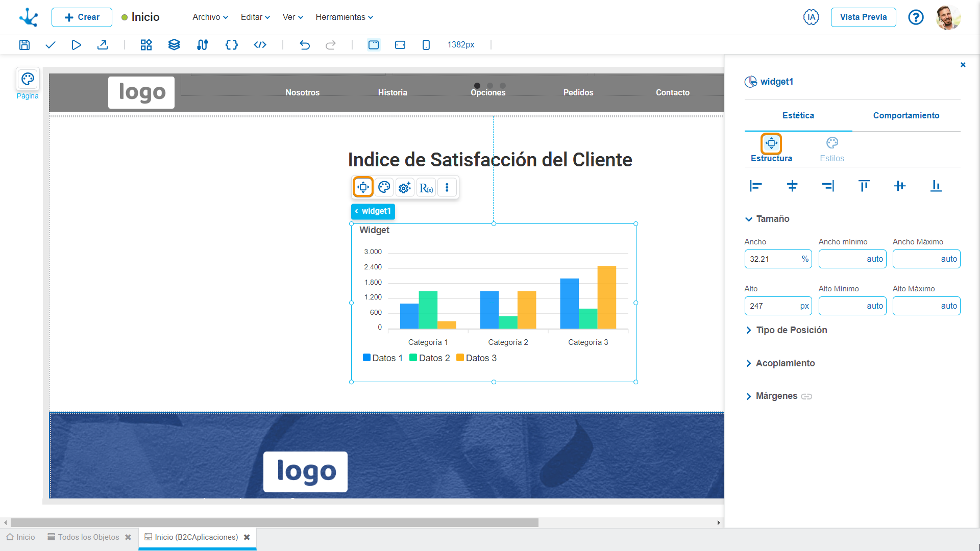Expand the Márgenes section
The width and height of the screenshot is (980, 551).
(771, 396)
